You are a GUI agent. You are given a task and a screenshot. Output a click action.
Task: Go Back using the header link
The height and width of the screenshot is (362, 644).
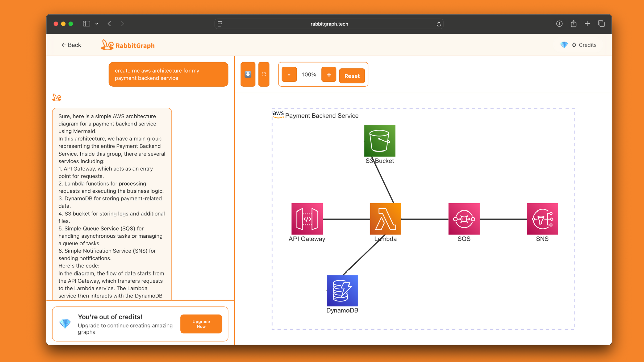click(x=71, y=45)
